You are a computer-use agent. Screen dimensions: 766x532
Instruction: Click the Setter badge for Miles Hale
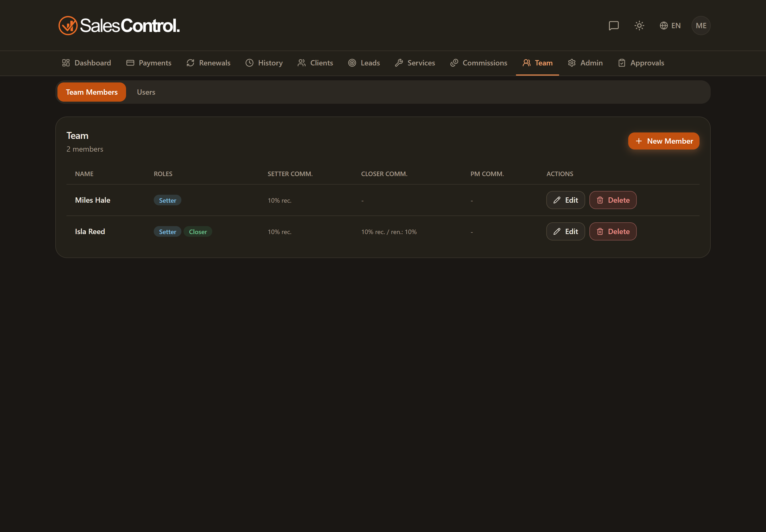(167, 200)
